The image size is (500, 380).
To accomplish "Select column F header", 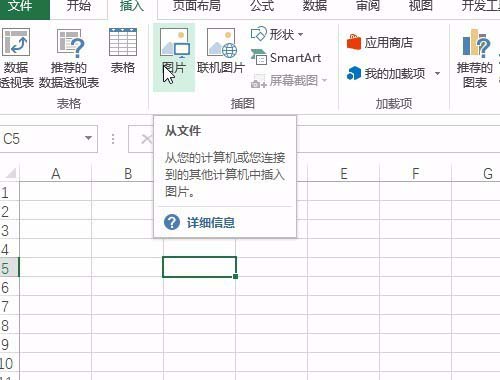I will pos(415,174).
